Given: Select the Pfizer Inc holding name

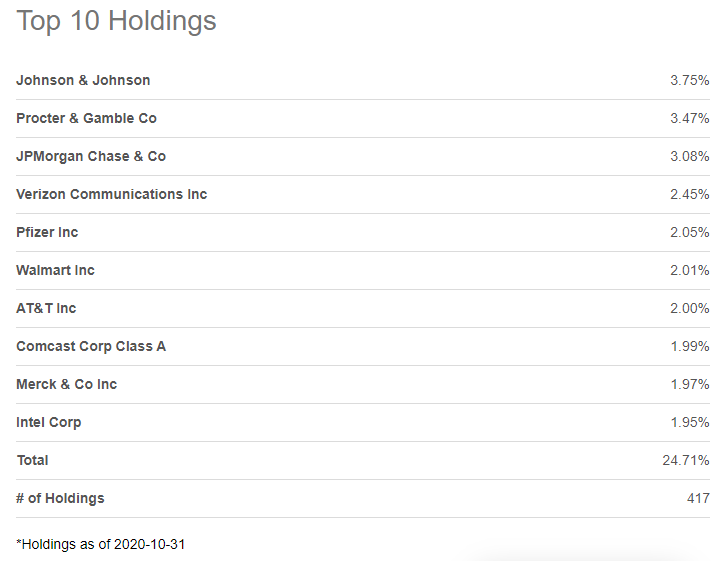Looking at the screenshot, I should (47, 232).
